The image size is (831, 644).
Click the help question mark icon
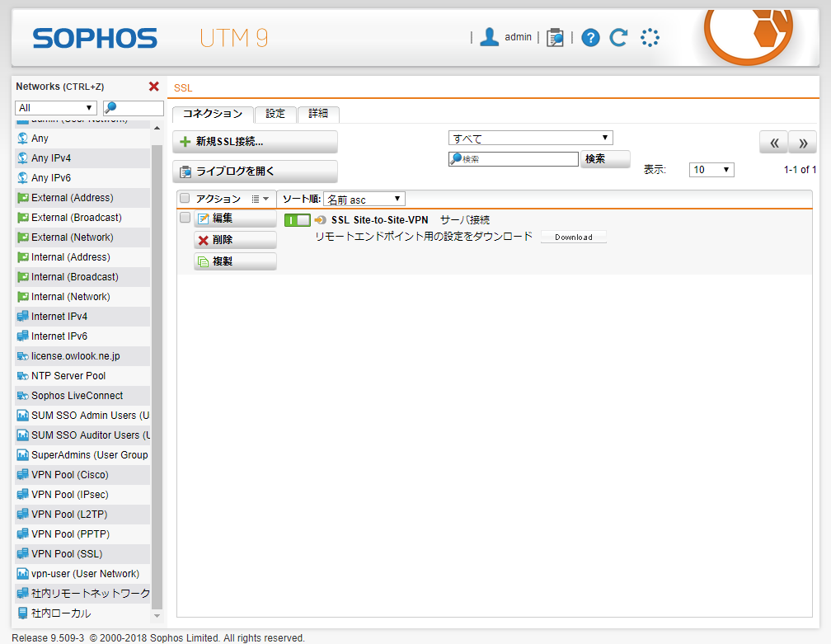[x=590, y=38]
